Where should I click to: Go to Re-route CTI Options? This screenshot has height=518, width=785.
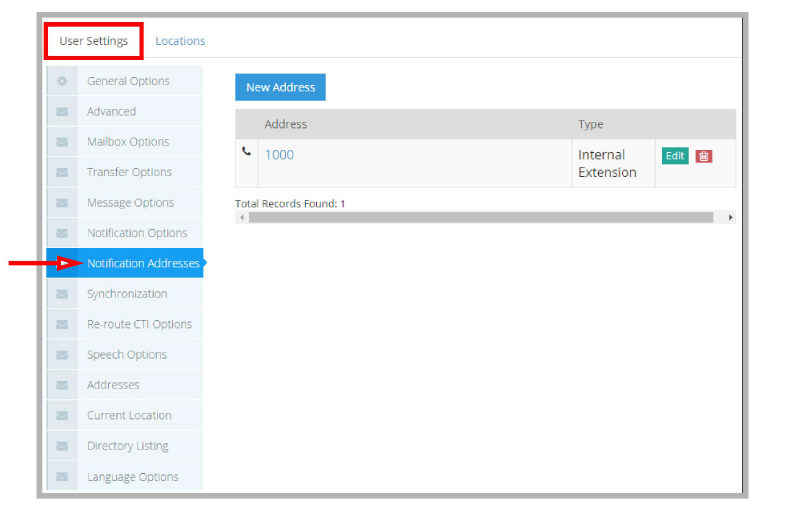click(x=125, y=325)
